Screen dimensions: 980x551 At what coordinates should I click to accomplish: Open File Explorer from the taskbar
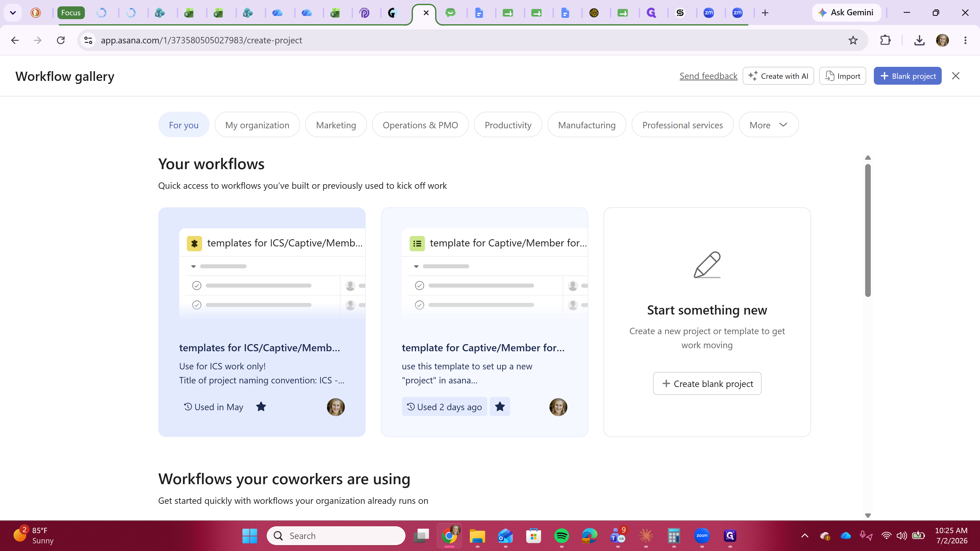coord(477,536)
